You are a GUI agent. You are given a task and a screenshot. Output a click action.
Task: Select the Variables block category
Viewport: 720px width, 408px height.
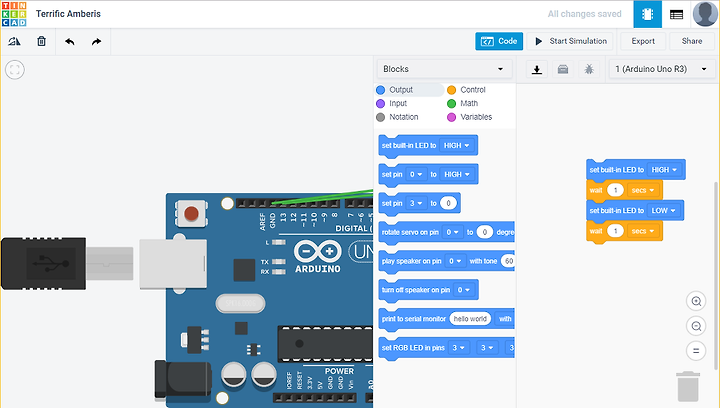click(x=469, y=117)
